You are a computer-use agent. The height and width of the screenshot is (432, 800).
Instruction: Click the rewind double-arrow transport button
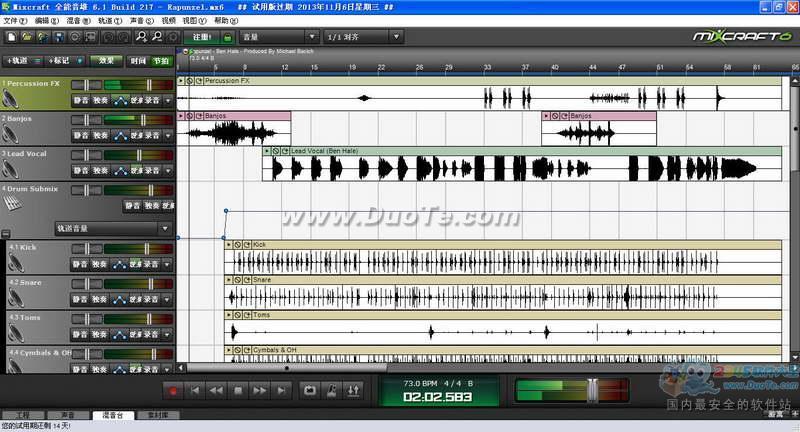pos(216,391)
